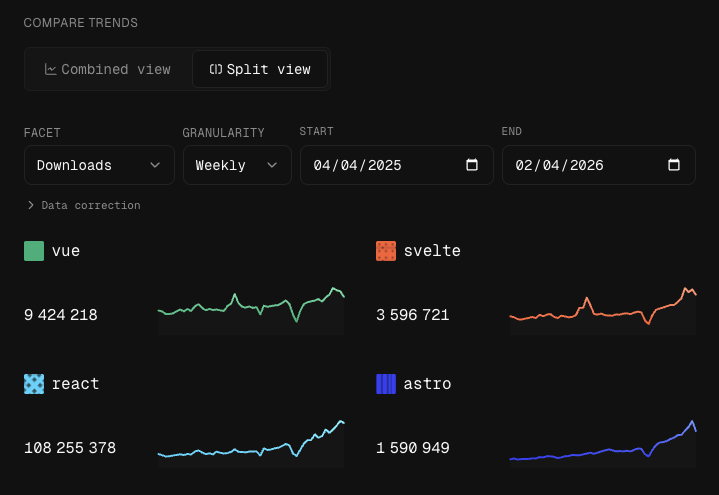The width and height of the screenshot is (719, 495).
Task: Open the Facet Downloads dropdown
Action: (x=99, y=165)
